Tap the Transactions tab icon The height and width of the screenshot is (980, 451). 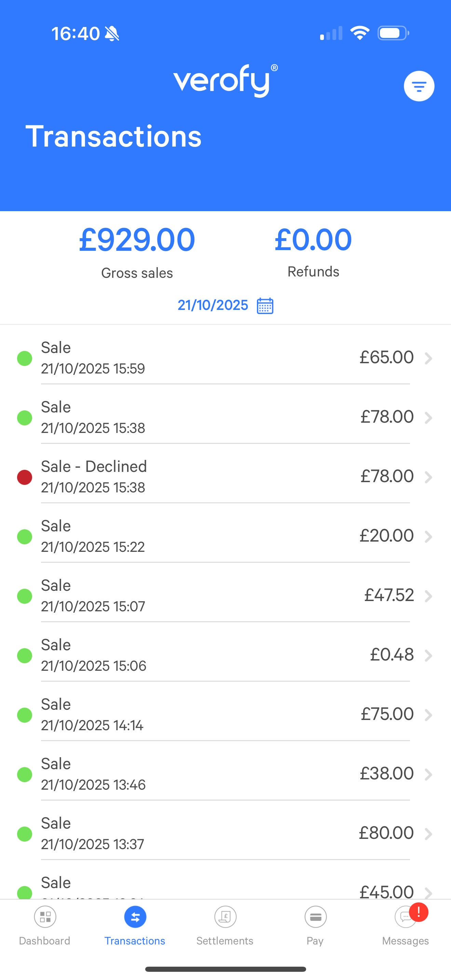[135, 917]
